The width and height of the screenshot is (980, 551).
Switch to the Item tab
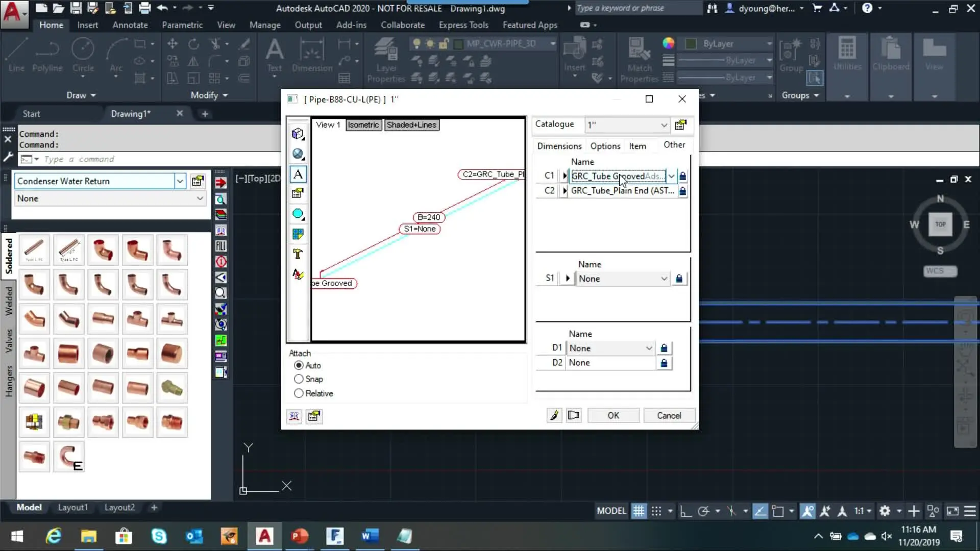[x=638, y=146]
